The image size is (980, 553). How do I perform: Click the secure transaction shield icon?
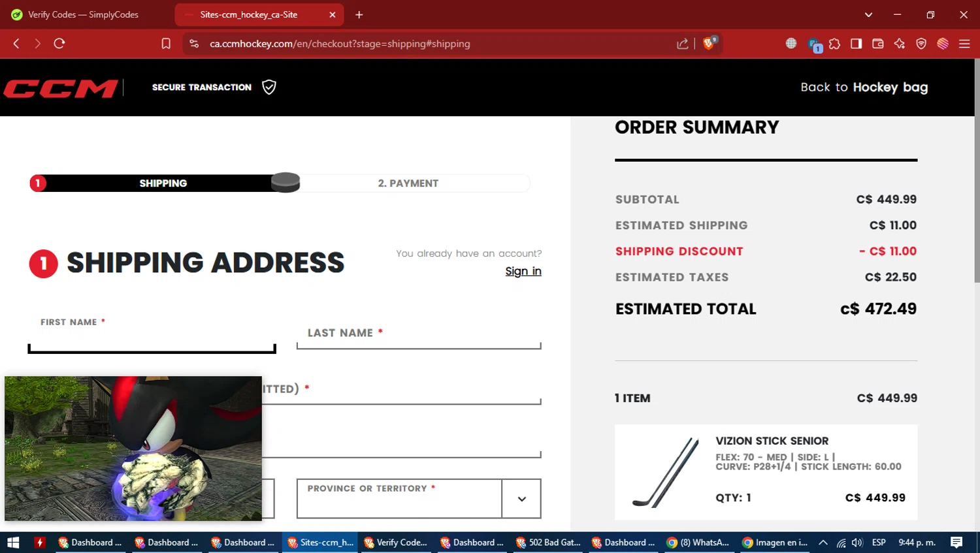[269, 87]
